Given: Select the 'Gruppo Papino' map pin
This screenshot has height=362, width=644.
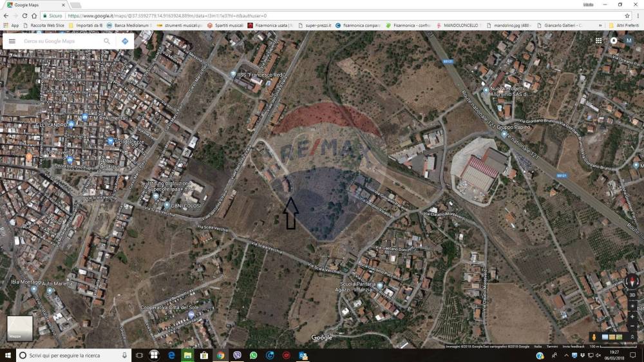Looking at the screenshot, I should (504, 133).
